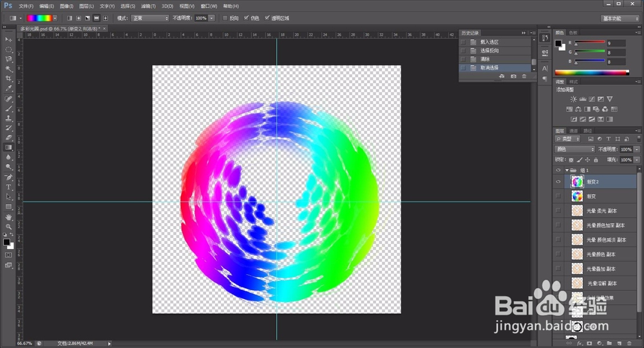Image resolution: width=644 pixels, height=348 pixels.
Task: Select the Crop tool
Action: point(8,78)
